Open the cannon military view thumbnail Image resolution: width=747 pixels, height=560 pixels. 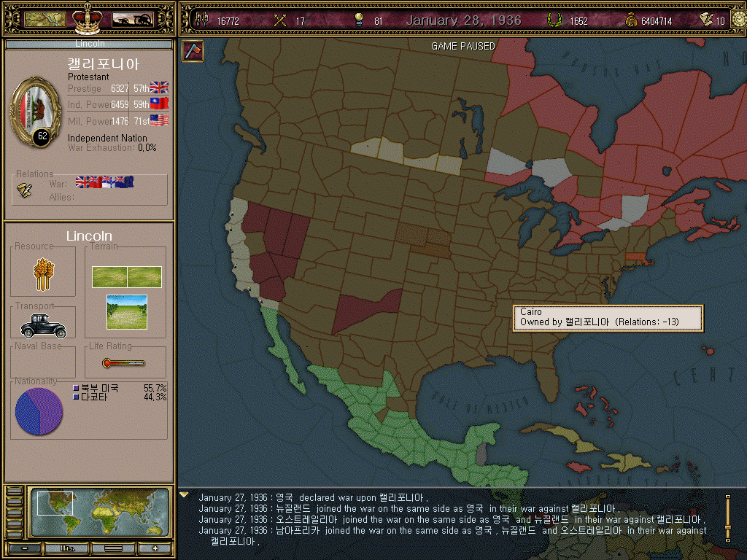point(133,20)
